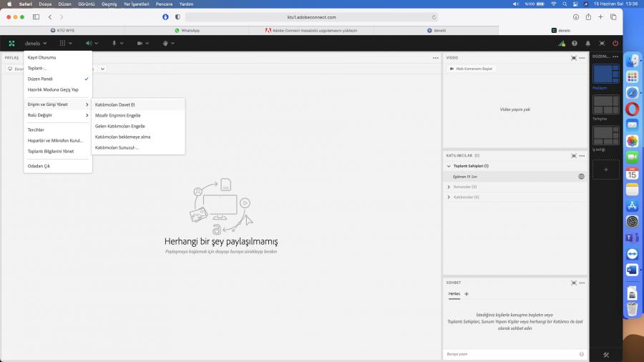
Task: Open Photos app from the Dock
Action: pyautogui.click(x=632, y=141)
